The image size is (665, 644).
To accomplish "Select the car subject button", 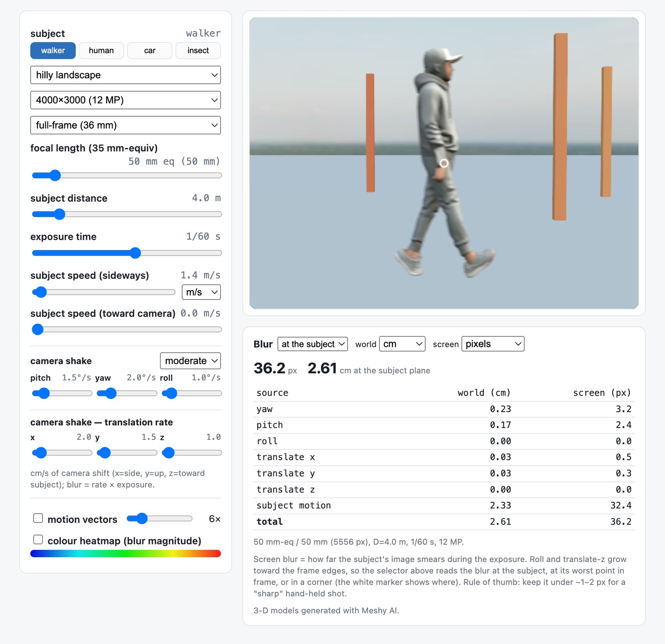I will coord(150,51).
